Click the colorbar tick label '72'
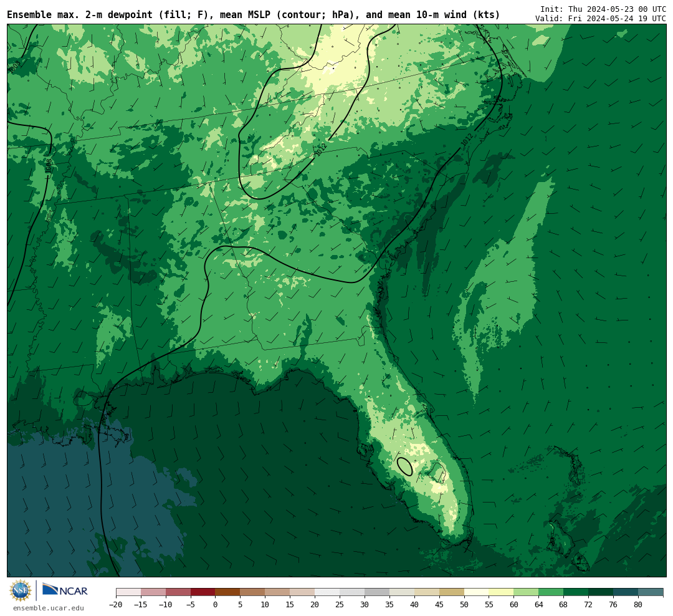Screen dimensions: 673x616 click(589, 605)
